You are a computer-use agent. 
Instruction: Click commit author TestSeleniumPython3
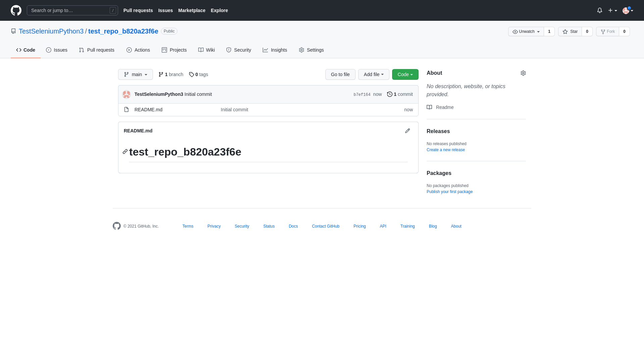click(159, 94)
